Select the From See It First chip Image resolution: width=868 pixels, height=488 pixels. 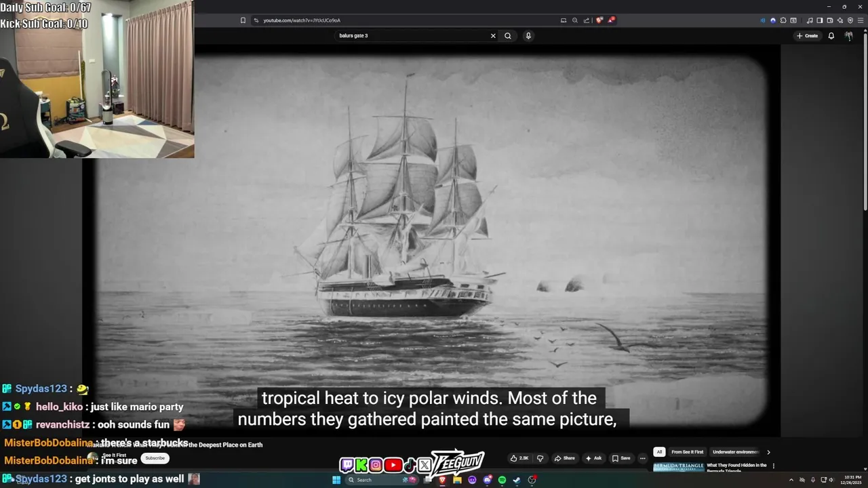click(x=688, y=452)
